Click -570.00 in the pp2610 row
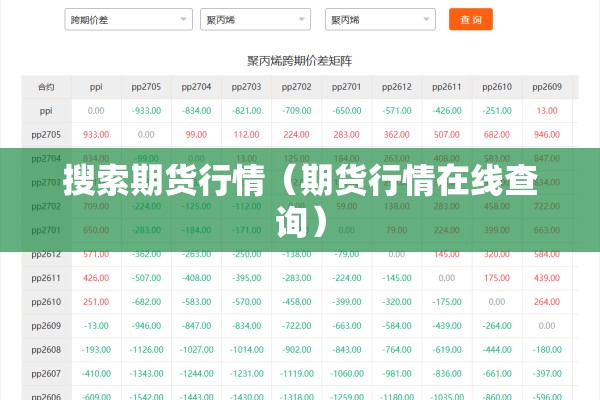This screenshot has height=400, width=600. coord(246,302)
